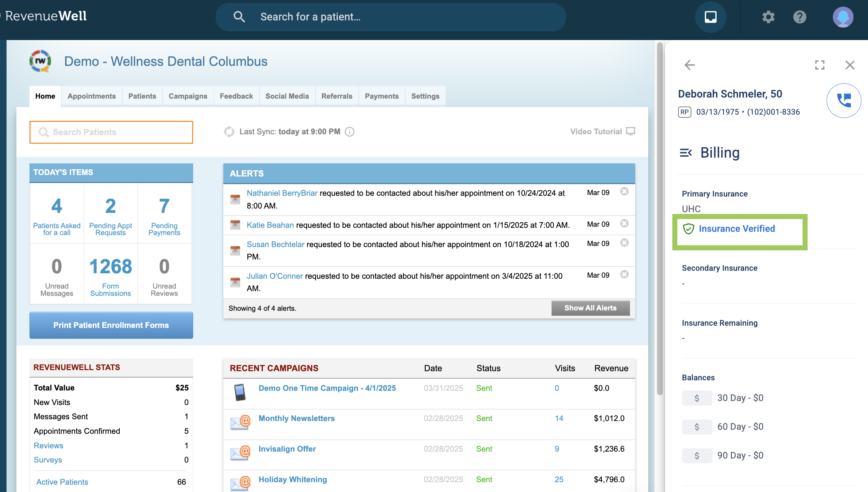868x492 pixels.
Task: Click the Last Sync info icon
Action: point(350,132)
